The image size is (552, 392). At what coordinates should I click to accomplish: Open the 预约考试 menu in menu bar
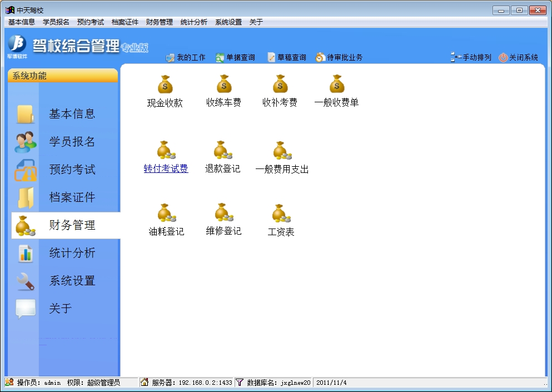click(x=91, y=22)
